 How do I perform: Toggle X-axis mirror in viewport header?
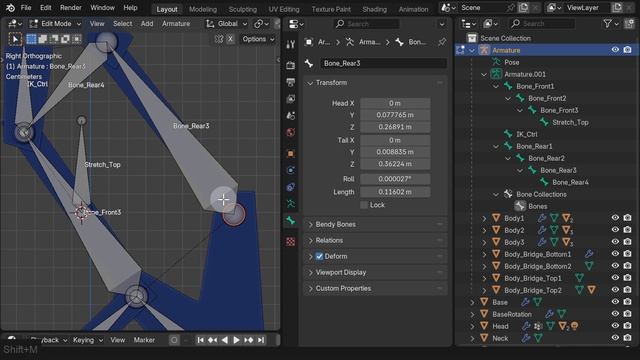click(231, 39)
